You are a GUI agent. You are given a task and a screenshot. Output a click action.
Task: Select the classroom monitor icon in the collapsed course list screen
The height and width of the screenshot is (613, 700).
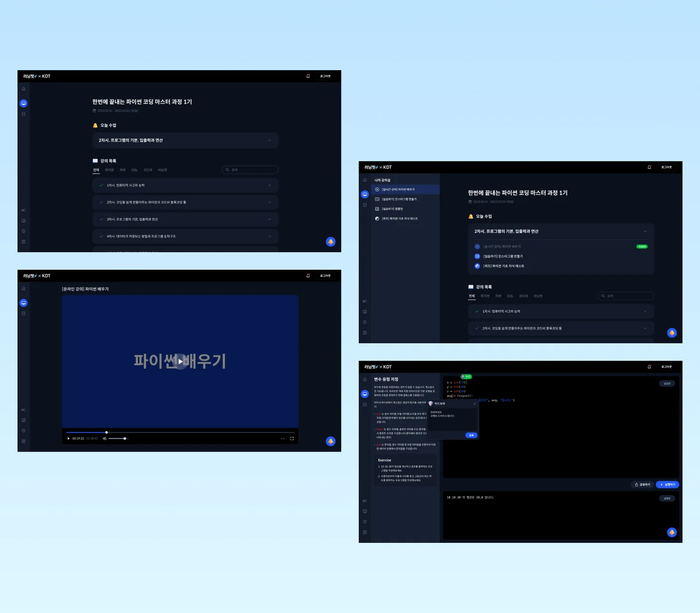23,103
